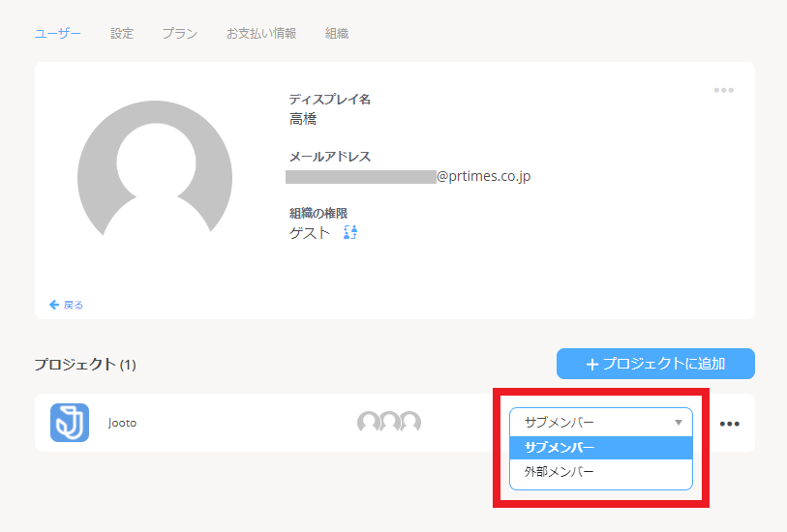Image resolution: width=787 pixels, height=532 pixels.
Task: Open the お支払い情報 tab
Action: pyautogui.click(x=261, y=34)
